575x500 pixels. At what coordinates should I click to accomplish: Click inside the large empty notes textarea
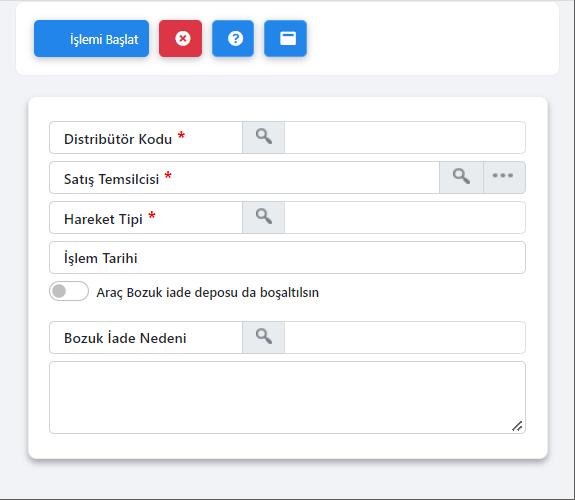288,398
